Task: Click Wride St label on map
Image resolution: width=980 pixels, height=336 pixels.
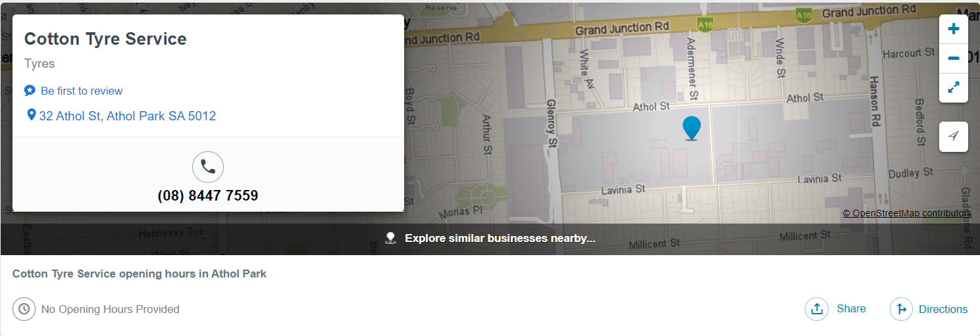Action: 780,59
